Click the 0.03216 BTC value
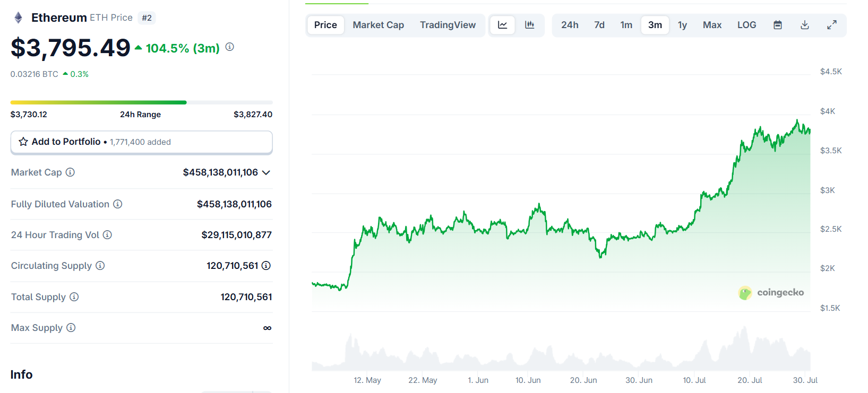Image resolution: width=868 pixels, height=393 pixels. pyautogui.click(x=35, y=74)
